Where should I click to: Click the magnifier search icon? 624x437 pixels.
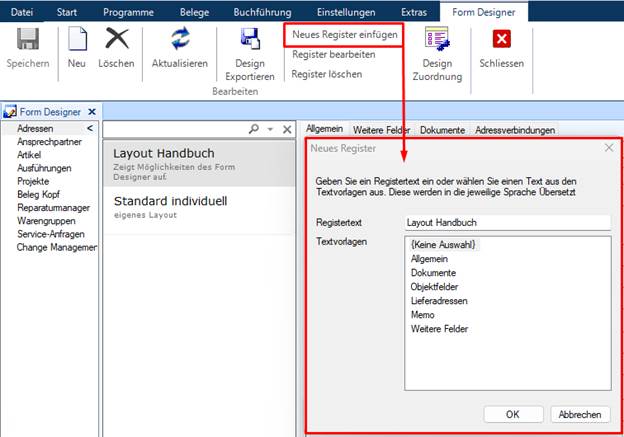[x=254, y=129]
